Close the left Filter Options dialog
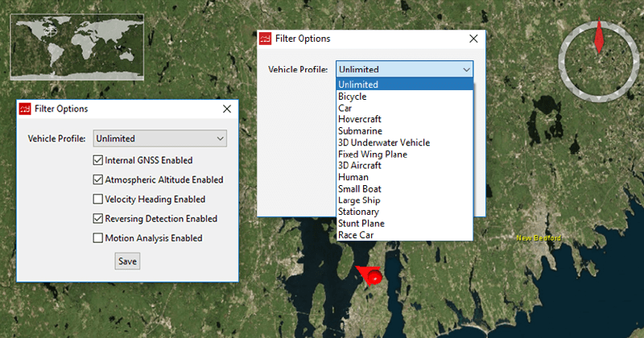Viewport: 644px width, 338px height. click(x=227, y=109)
